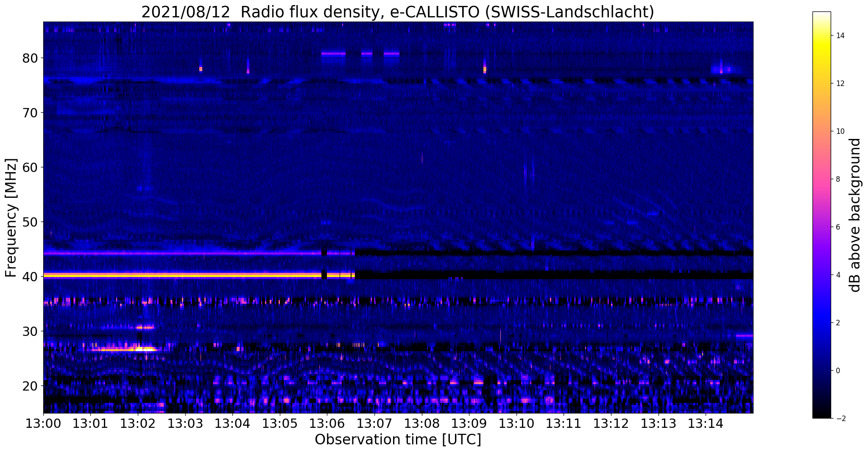868x452 pixels.
Task: Click the colorbar tick value 10
Action: tap(840, 131)
